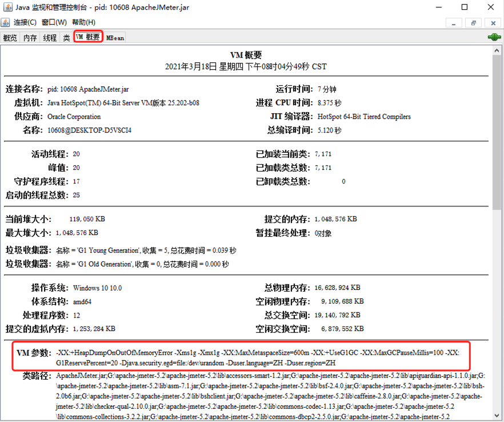Maximize the JConsole main window
Image resolution: width=504 pixels, height=422 pixels.
464,7
